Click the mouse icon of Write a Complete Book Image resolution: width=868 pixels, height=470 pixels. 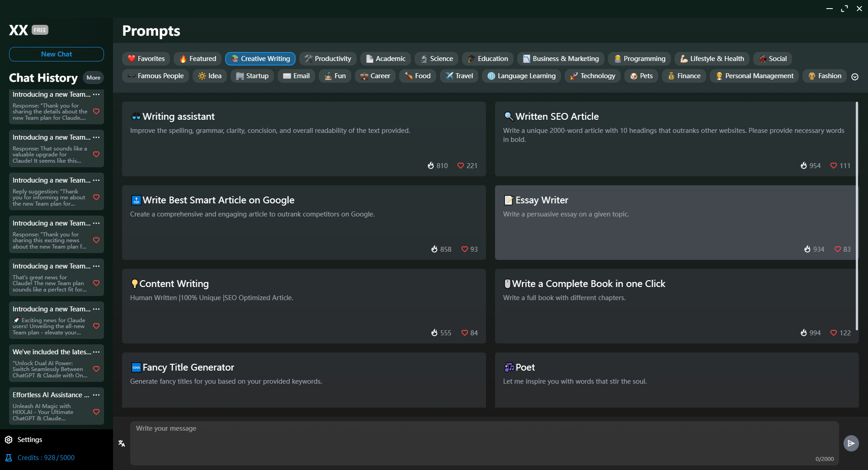click(507, 284)
